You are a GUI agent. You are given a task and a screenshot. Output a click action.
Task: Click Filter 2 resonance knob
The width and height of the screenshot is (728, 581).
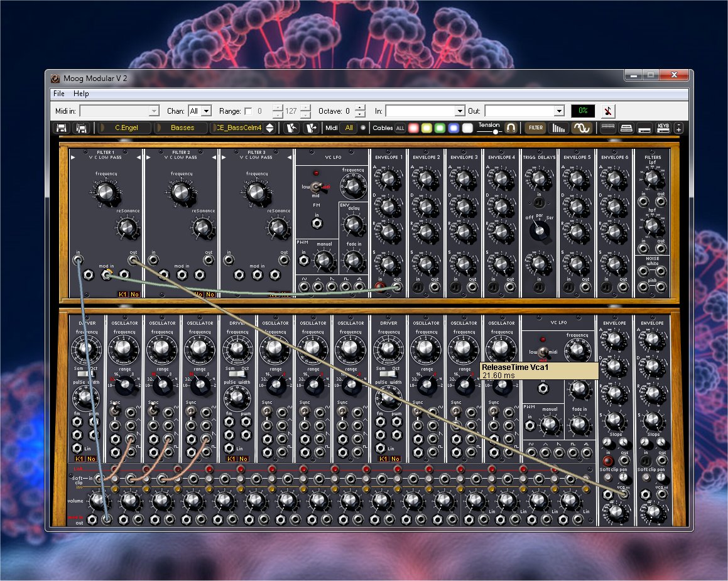[x=202, y=227]
